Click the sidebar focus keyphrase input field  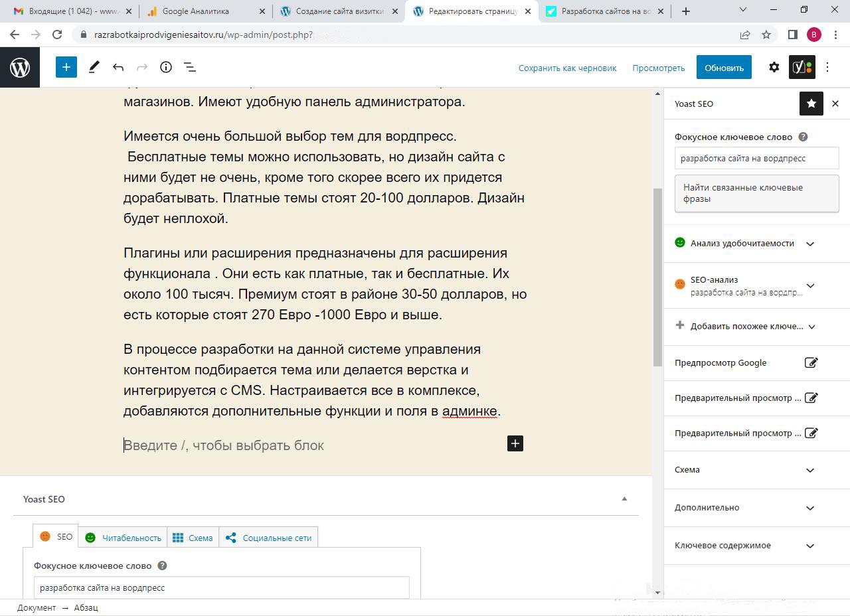[756, 159]
